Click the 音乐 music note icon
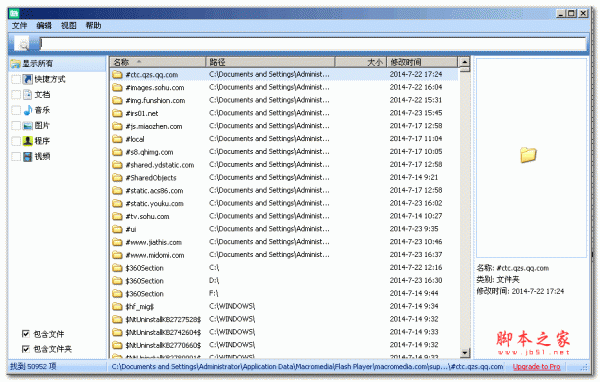Screen dimensions: 600x382 pyautogui.click(x=28, y=110)
